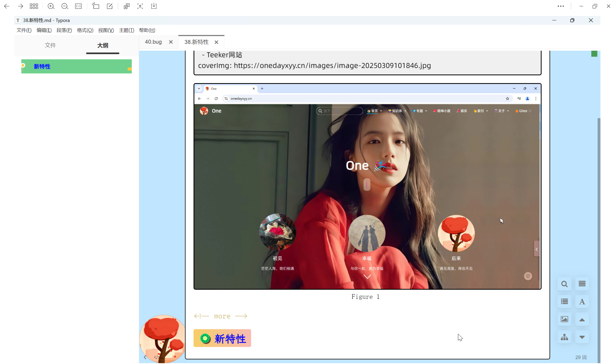
Task: Go to previous image with back arrow
Action: coord(7,6)
